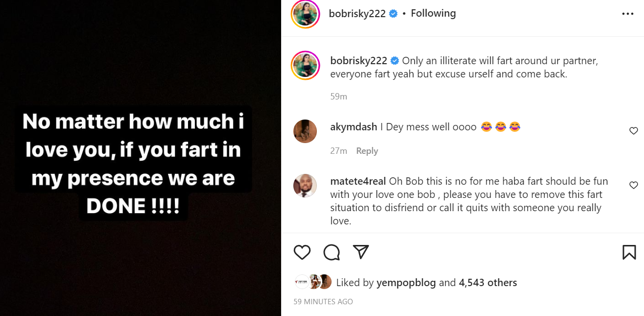The height and width of the screenshot is (316, 644).
Task: Share post via paper plane icon
Action: (361, 252)
